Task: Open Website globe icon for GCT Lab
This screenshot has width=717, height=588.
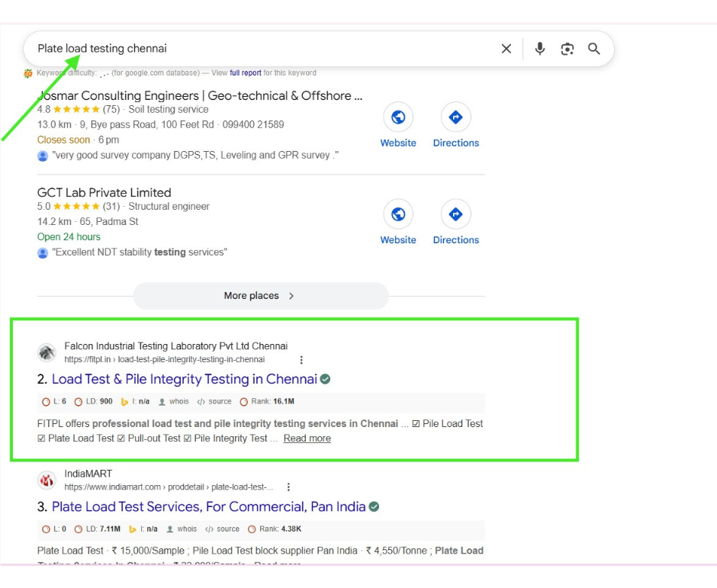Action: [398, 214]
